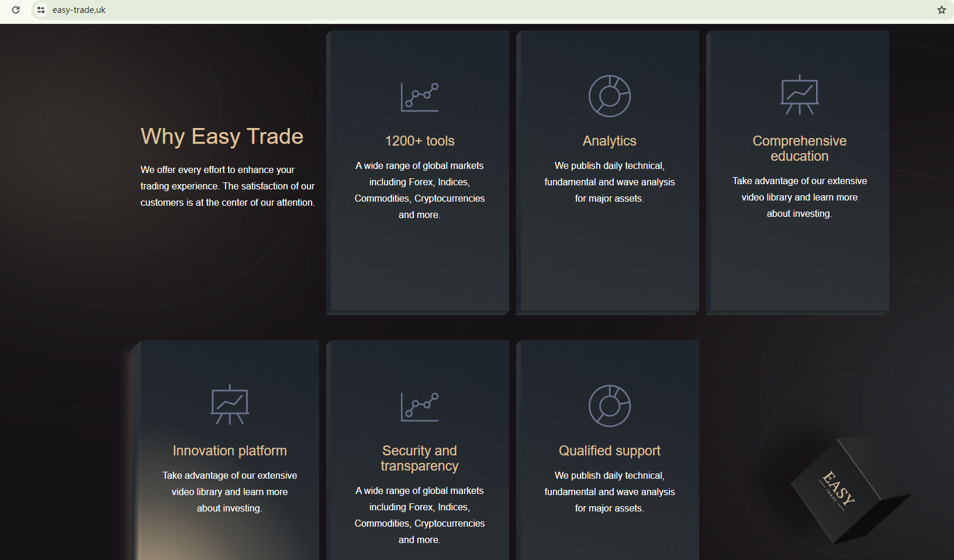Click the description under Innovation platform
The width and height of the screenshot is (954, 560).
(x=230, y=492)
